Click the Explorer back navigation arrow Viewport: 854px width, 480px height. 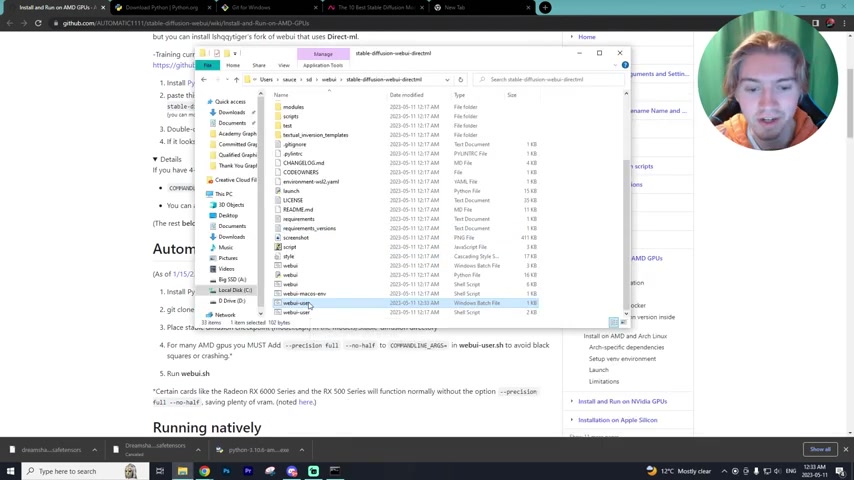204,80
